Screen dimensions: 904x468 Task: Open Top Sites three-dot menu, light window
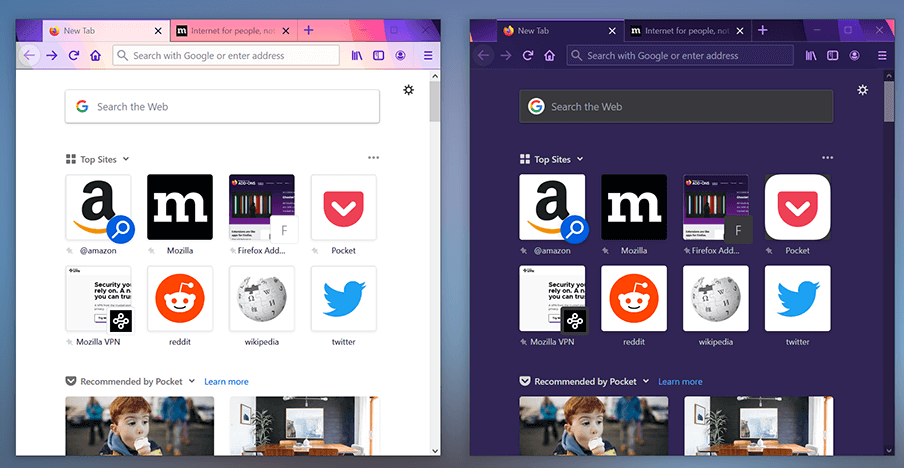374,158
